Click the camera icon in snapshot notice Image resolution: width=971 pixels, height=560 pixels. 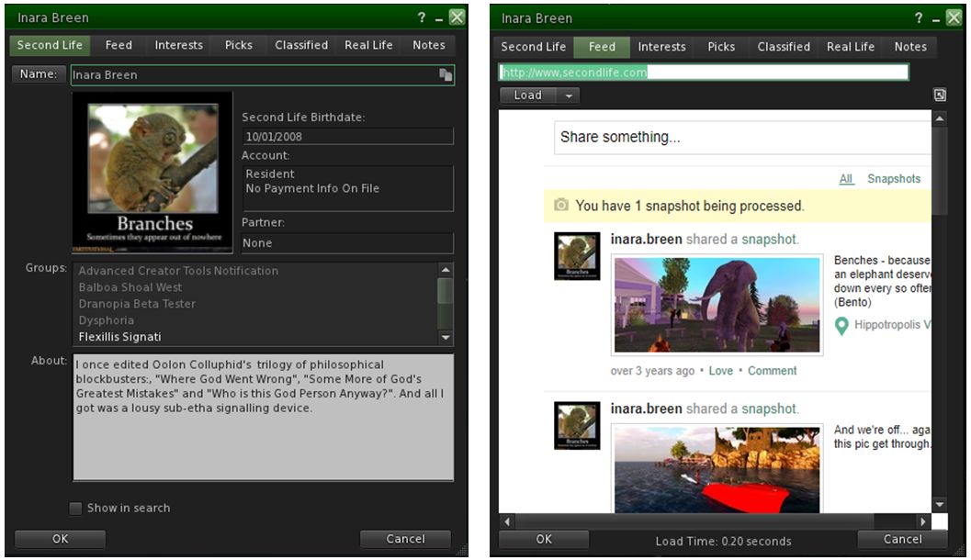(561, 206)
